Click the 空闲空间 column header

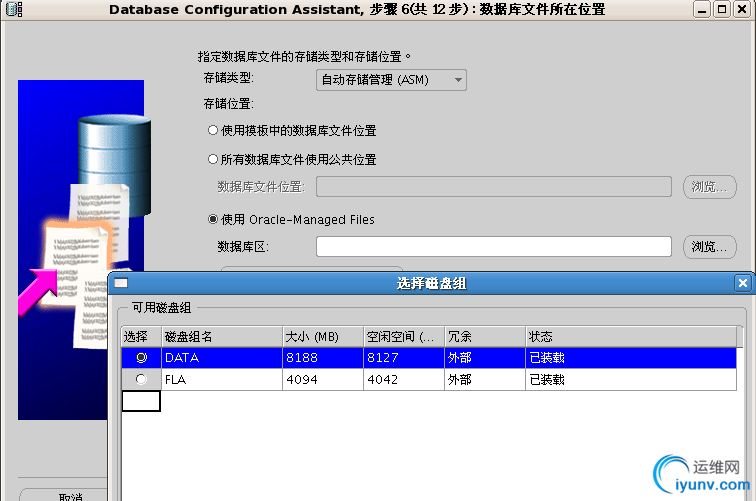[x=404, y=337]
